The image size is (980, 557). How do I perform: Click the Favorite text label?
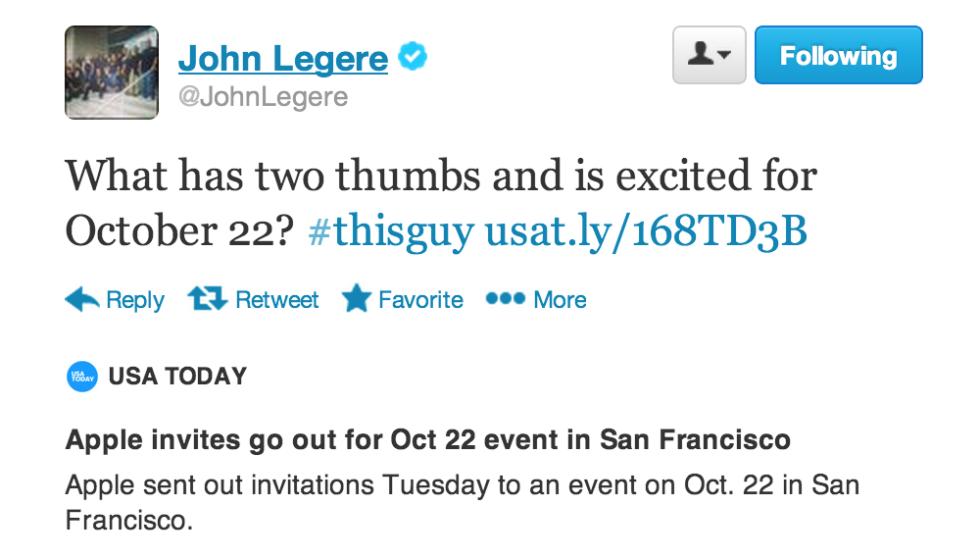(x=420, y=300)
